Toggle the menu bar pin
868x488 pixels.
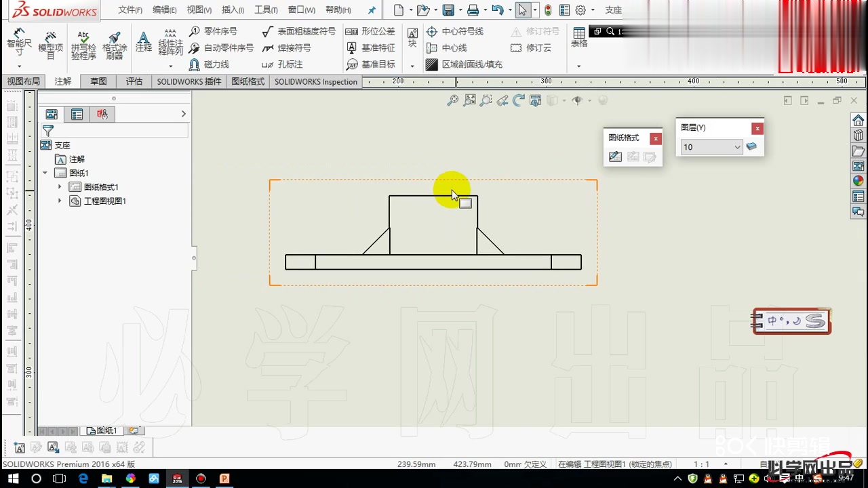pyautogui.click(x=372, y=10)
